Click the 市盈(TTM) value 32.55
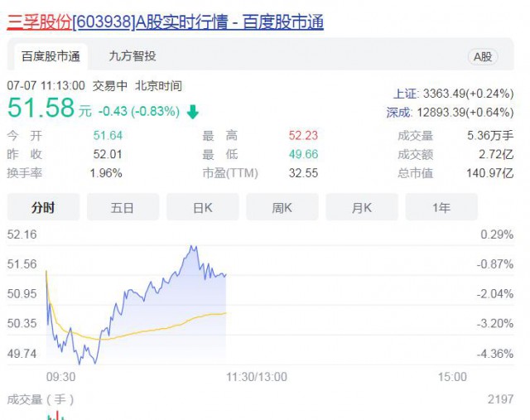This screenshot has width=530, height=420. click(x=303, y=173)
